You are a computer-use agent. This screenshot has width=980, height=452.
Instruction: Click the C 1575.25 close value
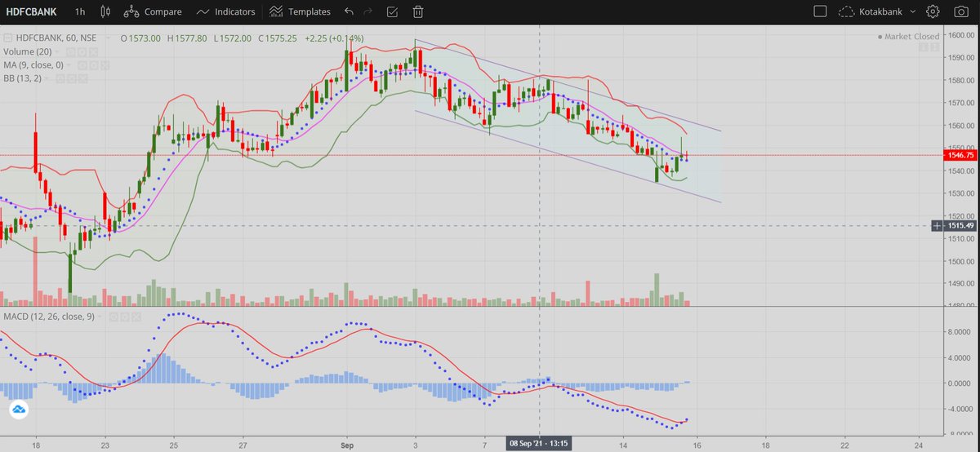(x=278, y=38)
